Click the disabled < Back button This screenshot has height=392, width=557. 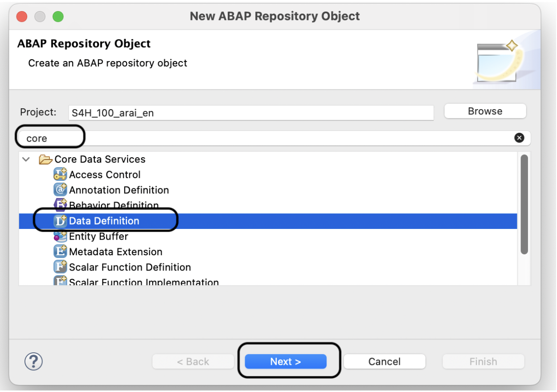click(193, 362)
